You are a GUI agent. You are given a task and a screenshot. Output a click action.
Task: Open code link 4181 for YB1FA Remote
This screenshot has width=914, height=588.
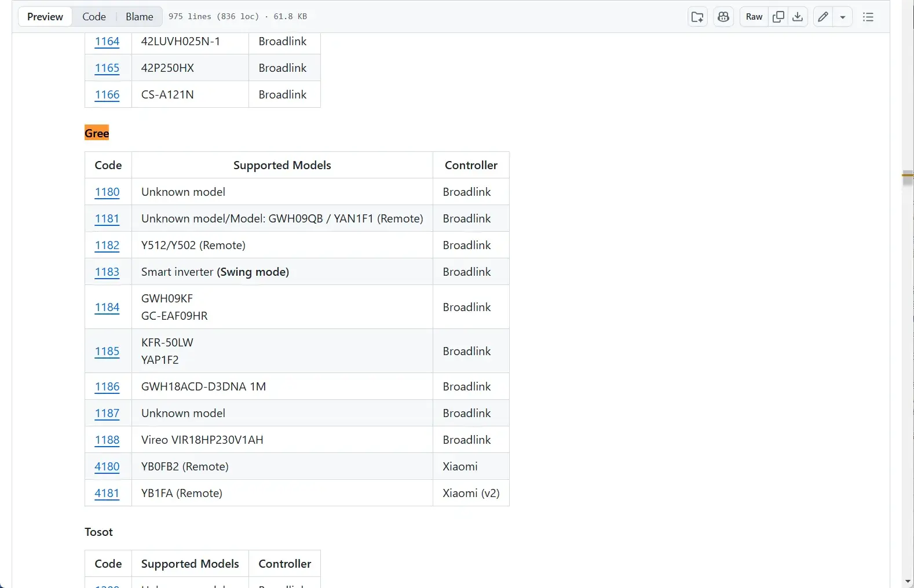pyautogui.click(x=107, y=493)
